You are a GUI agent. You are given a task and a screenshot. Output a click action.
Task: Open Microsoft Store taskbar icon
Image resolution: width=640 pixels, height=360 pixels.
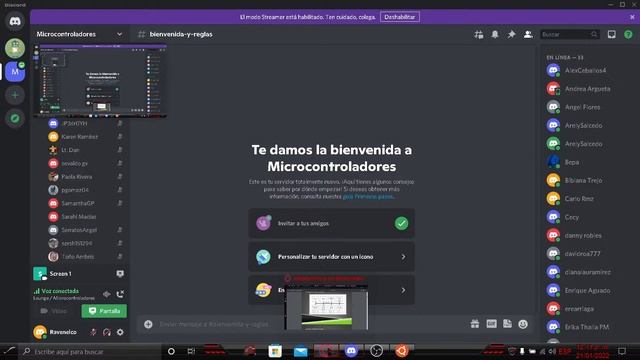(275, 351)
